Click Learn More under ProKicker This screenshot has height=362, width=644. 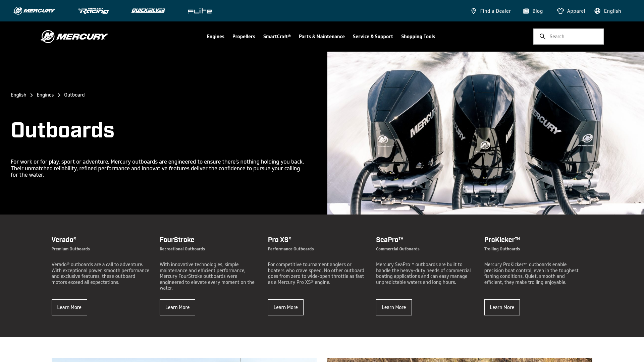(x=502, y=307)
